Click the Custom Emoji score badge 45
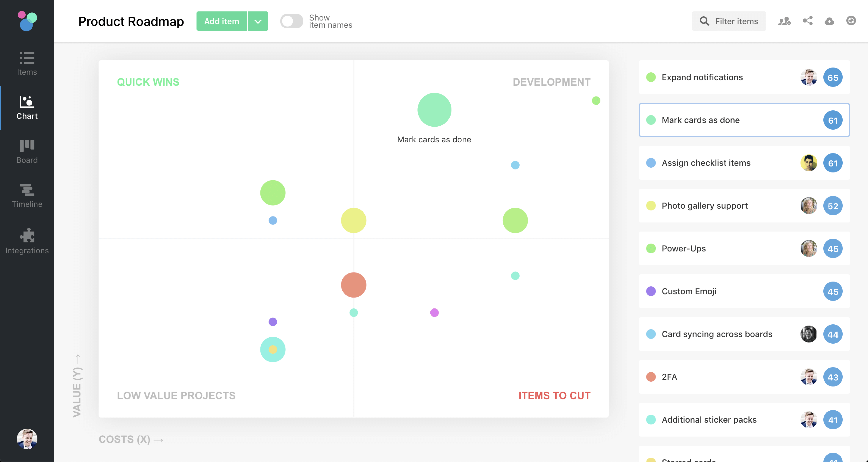Screen dimensions: 868x462 pyautogui.click(x=833, y=291)
